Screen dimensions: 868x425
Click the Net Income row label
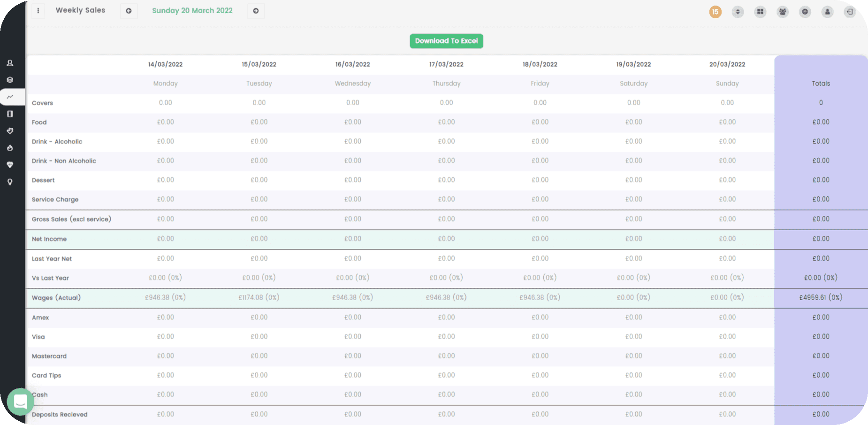point(49,239)
